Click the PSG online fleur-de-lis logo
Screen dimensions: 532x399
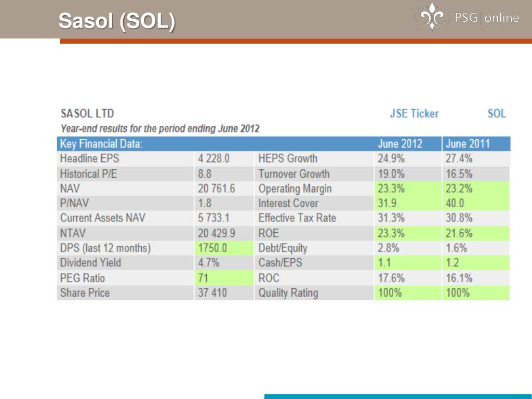(x=432, y=16)
